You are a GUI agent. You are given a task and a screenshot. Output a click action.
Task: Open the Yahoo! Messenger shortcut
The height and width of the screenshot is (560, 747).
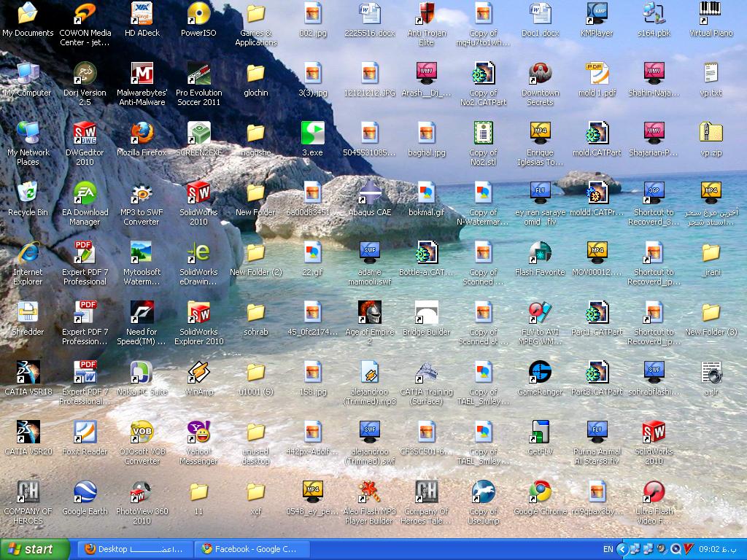click(198, 432)
